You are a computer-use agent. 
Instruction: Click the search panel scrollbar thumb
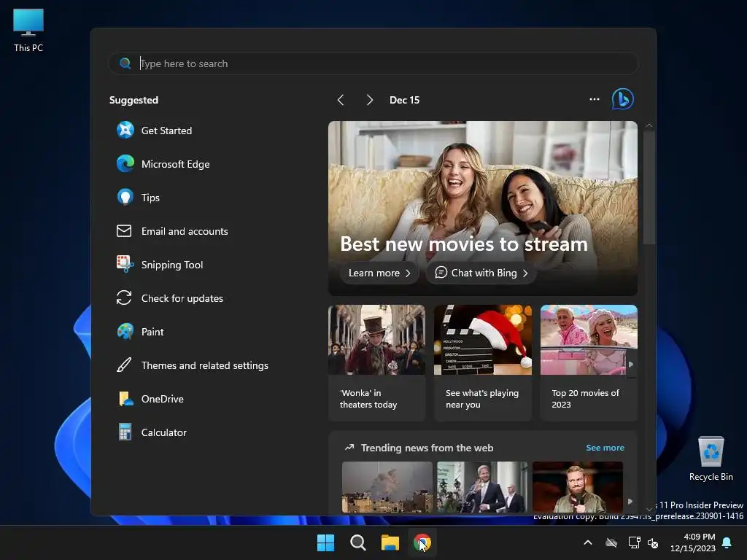pyautogui.click(x=649, y=188)
